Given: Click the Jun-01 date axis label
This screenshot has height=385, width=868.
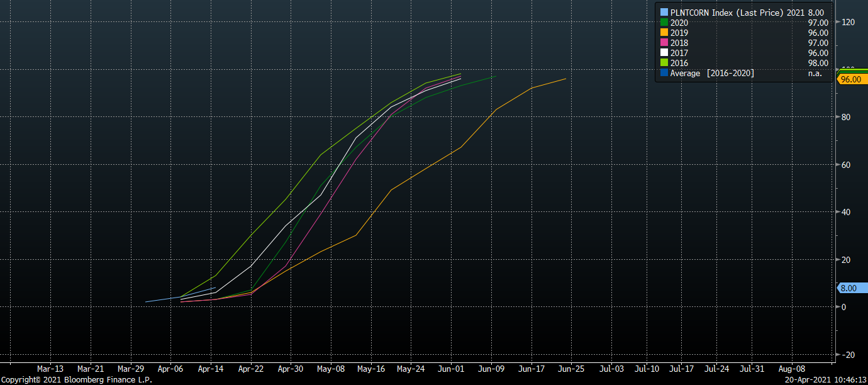Looking at the screenshot, I should [452, 369].
